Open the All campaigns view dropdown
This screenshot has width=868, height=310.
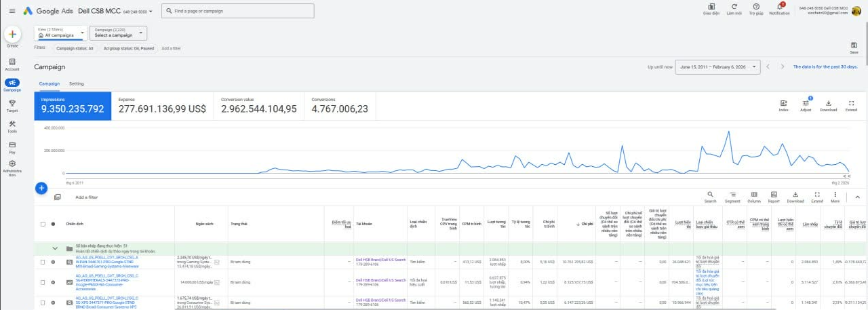[61, 33]
